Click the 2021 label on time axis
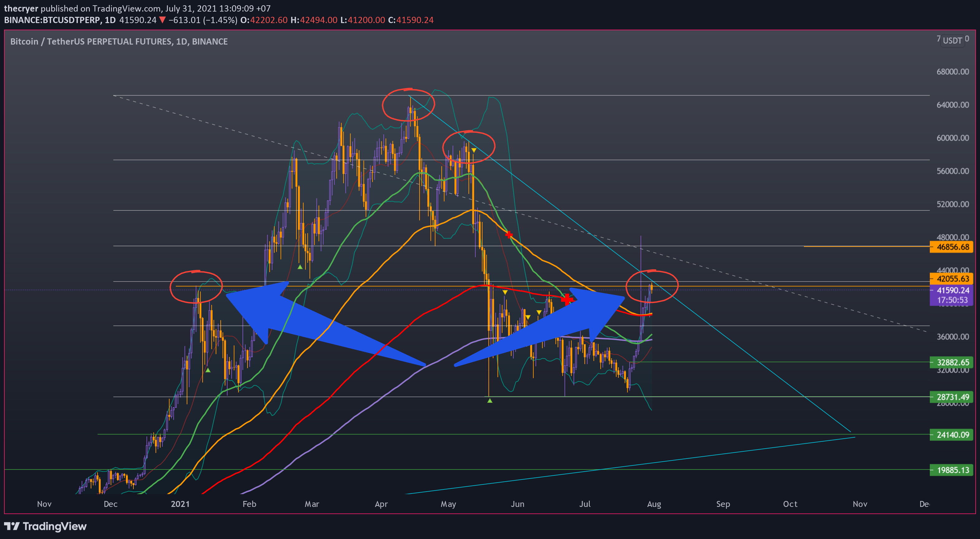The height and width of the screenshot is (539, 980). point(180,504)
